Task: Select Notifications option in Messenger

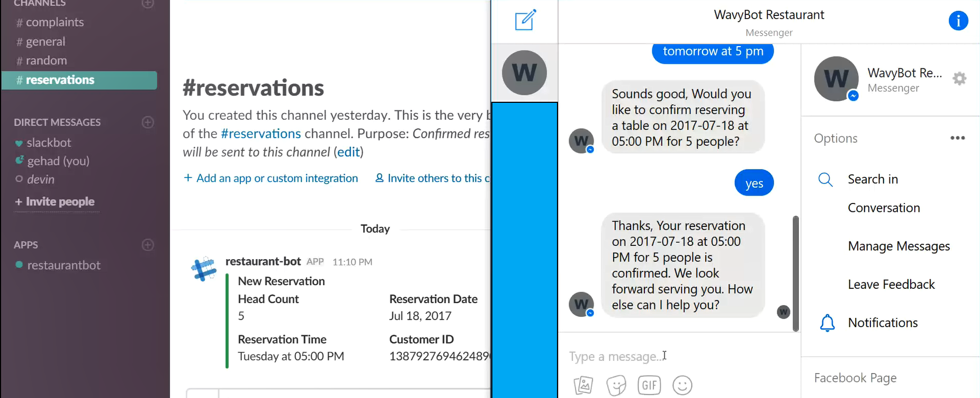Action: (x=883, y=323)
